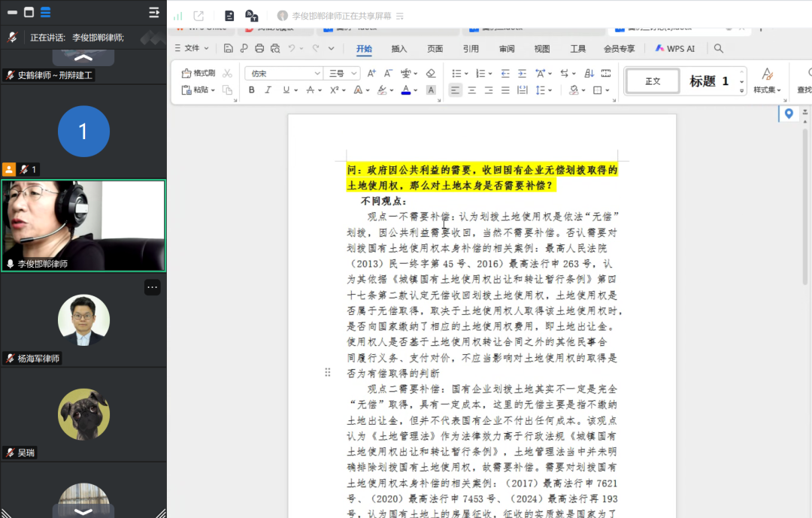The height and width of the screenshot is (518, 812).
Task: Switch to the 工具 ribbon tab
Action: (x=578, y=49)
